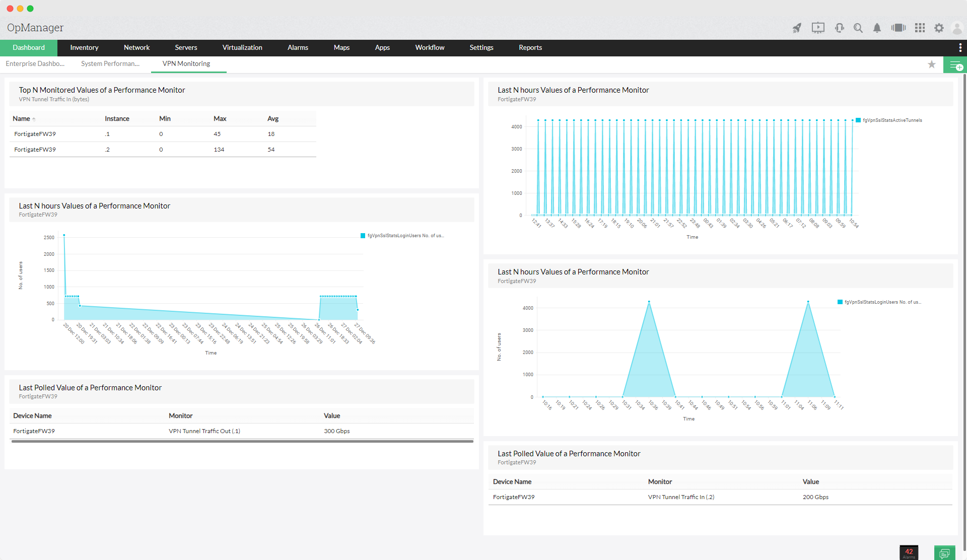Open support via the headset icon

(x=839, y=28)
